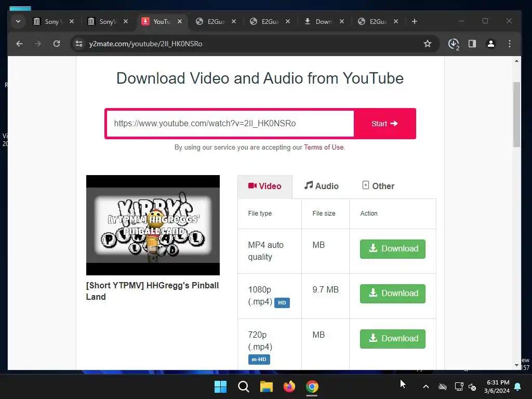Viewport: 532px width, 399px height.
Task: Click the muted volume tray icon
Action: (472, 387)
